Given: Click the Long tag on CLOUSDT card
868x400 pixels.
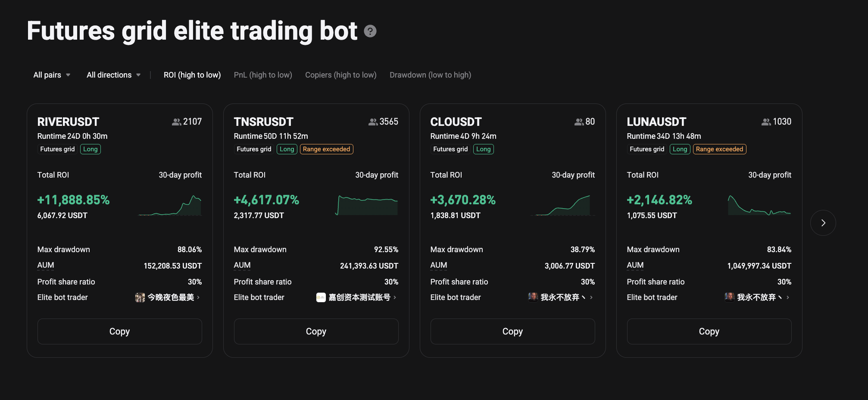Looking at the screenshot, I should 483,149.
